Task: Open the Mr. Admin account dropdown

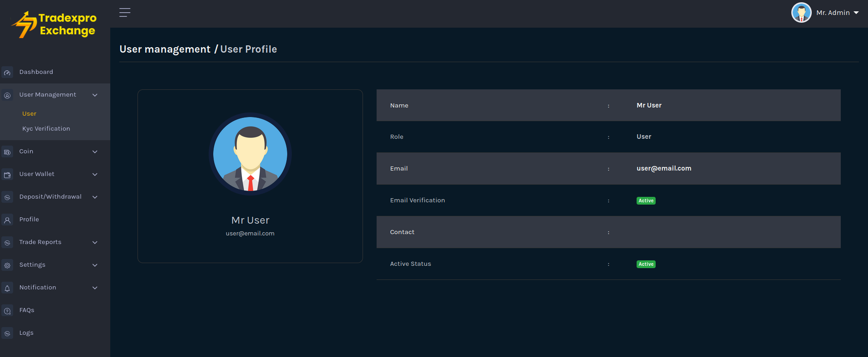Action: (825, 13)
